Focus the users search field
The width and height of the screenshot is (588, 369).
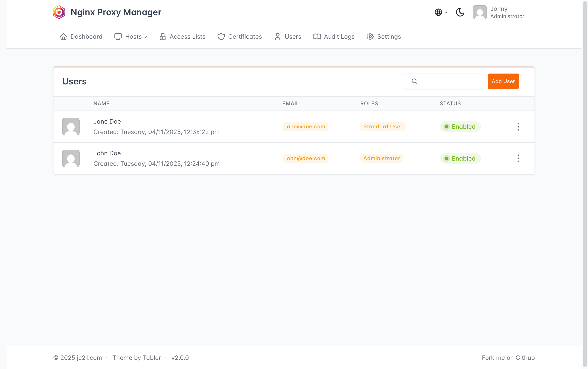coord(450,81)
